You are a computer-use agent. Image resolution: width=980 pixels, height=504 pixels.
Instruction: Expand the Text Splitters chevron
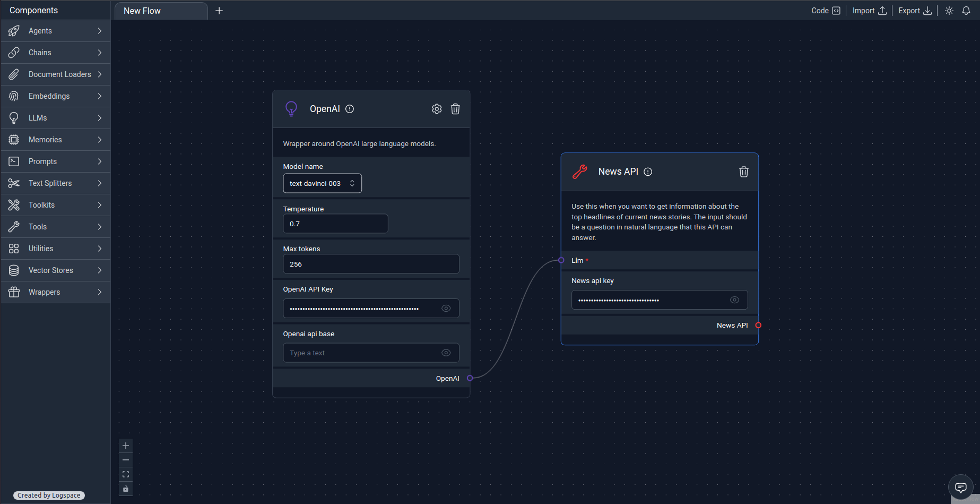100,183
